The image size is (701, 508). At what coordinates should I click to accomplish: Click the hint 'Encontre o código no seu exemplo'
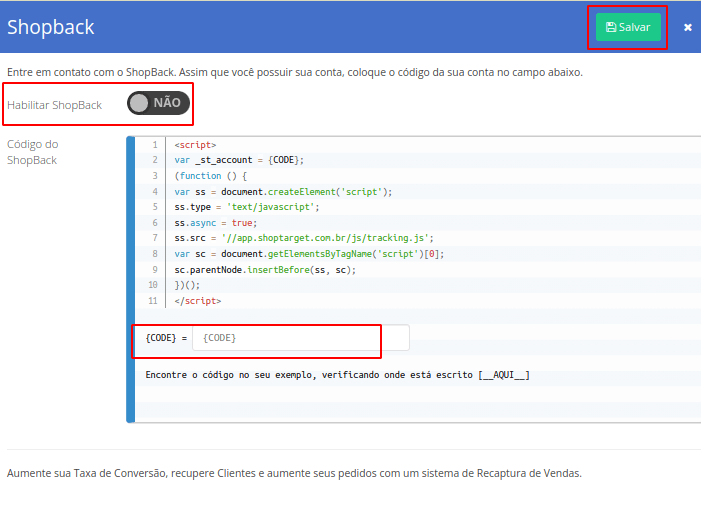point(338,375)
